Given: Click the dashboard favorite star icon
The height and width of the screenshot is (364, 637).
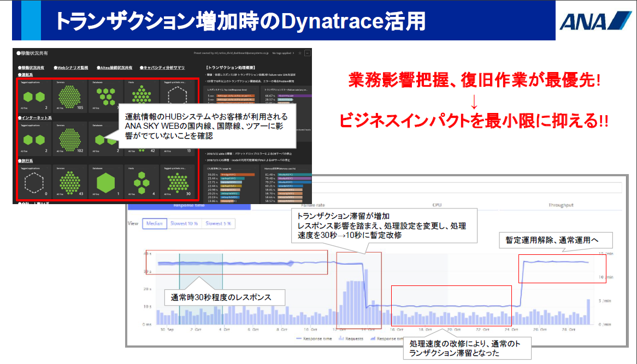Looking at the screenshot, I should point(300,53).
